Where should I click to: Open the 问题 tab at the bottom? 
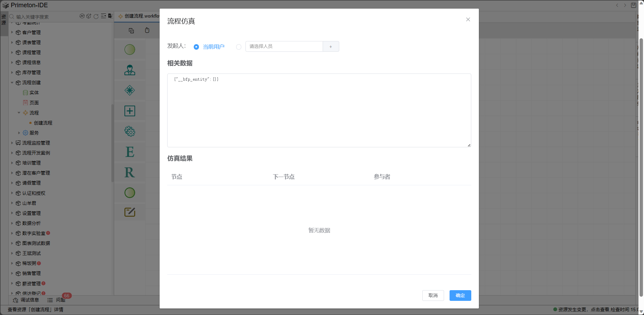click(x=57, y=300)
